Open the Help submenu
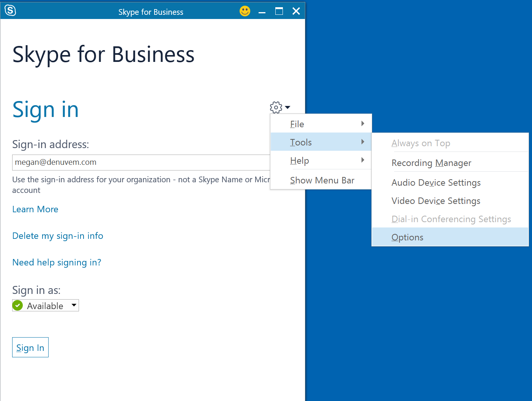The height and width of the screenshot is (401, 532). point(321,160)
